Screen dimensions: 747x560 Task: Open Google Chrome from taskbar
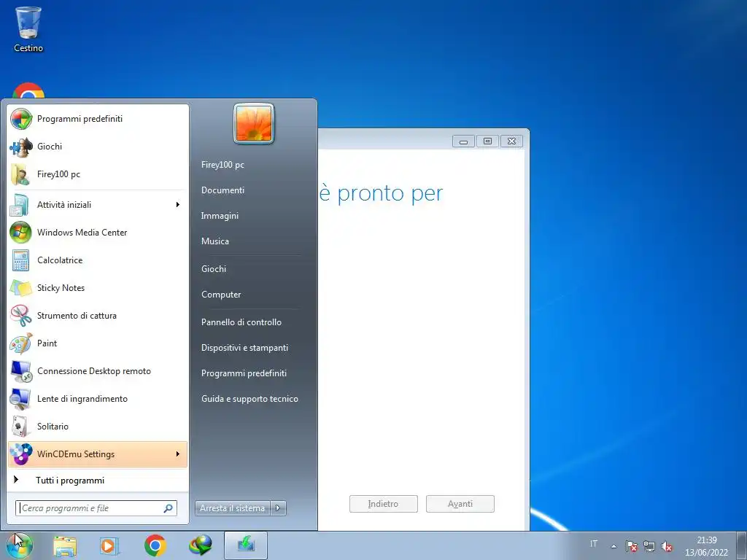coord(155,545)
